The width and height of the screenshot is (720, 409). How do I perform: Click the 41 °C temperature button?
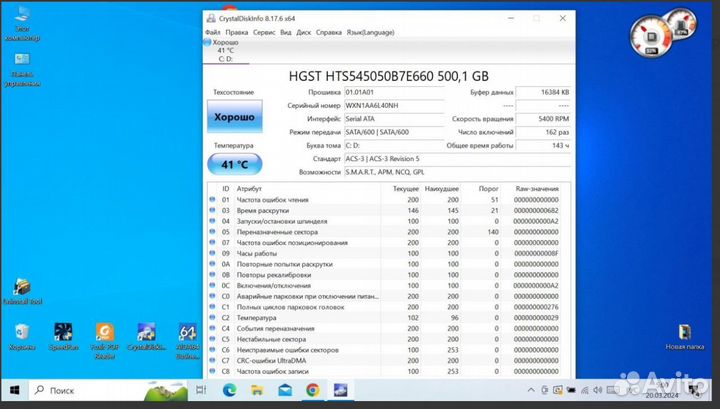(x=235, y=164)
